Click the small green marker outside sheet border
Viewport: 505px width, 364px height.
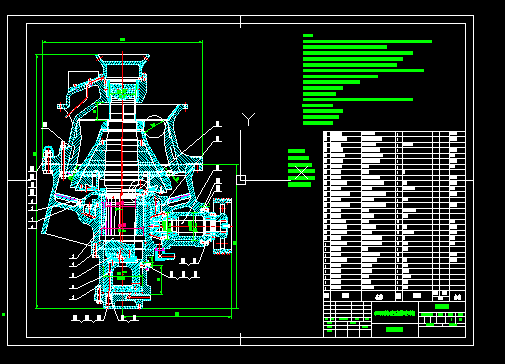click(3, 314)
